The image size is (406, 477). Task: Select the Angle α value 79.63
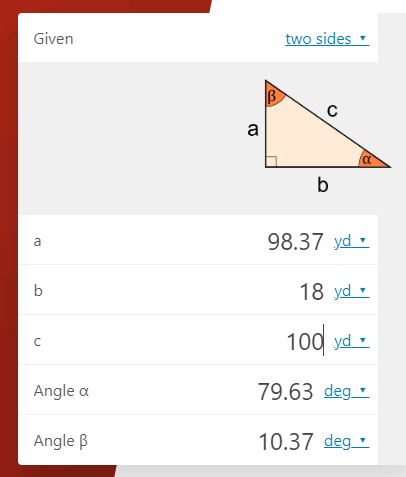(285, 392)
